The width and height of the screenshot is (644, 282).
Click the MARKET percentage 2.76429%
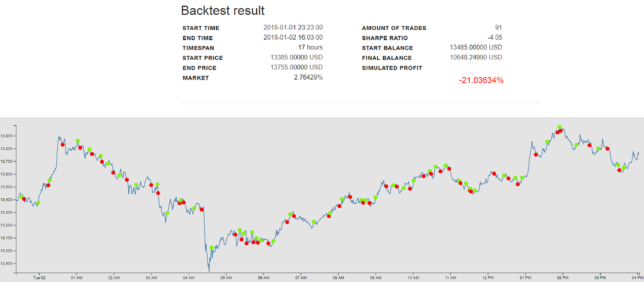pyautogui.click(x=309, y=77)
